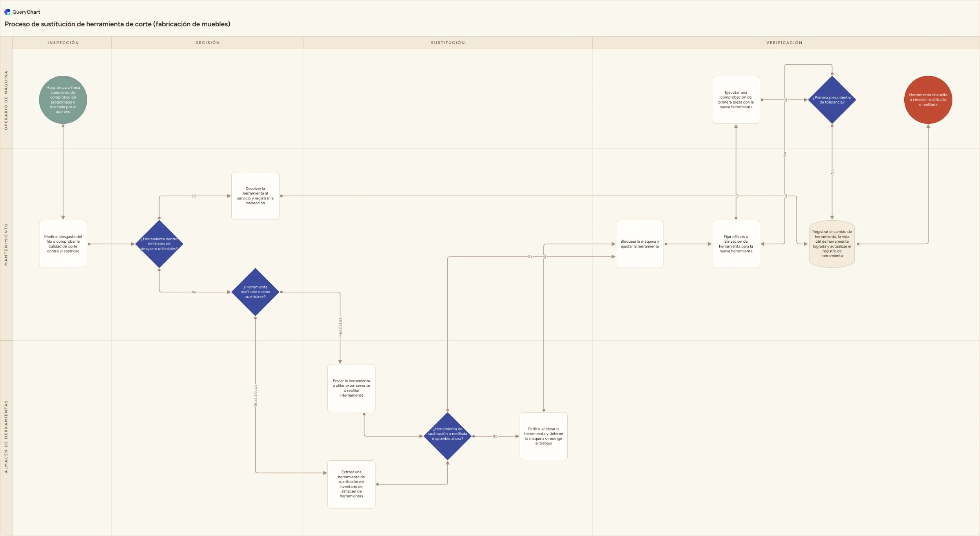Viewport: 980px width, 536px height.
Task: Select the 'Medir el desgaste del filo' task box
Action: [x=63, y=244]
